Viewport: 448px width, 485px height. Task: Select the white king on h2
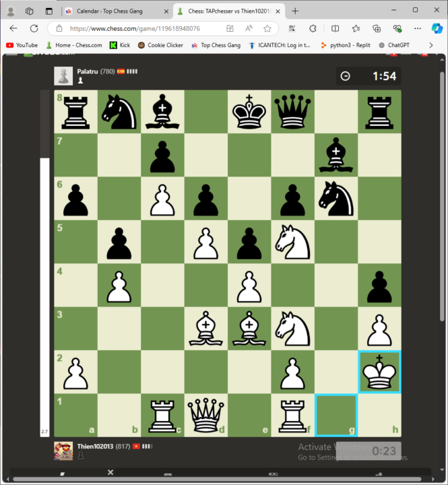pyautogui.click(x=379, y=373)
